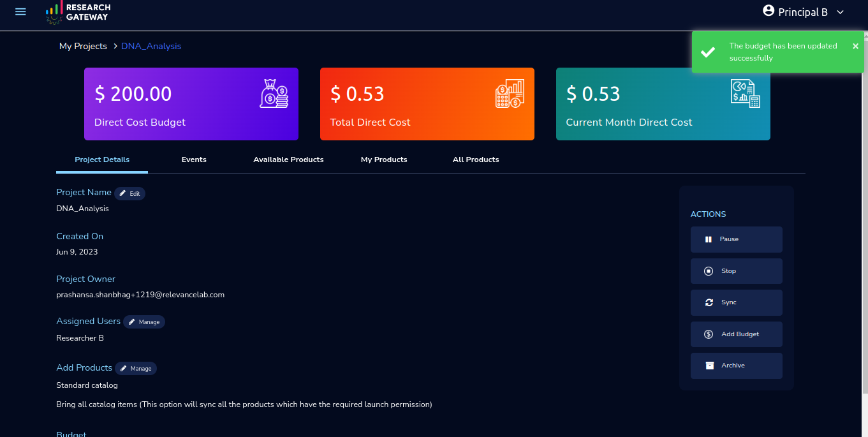Switch to the Project Details tab

click(102, 159)
